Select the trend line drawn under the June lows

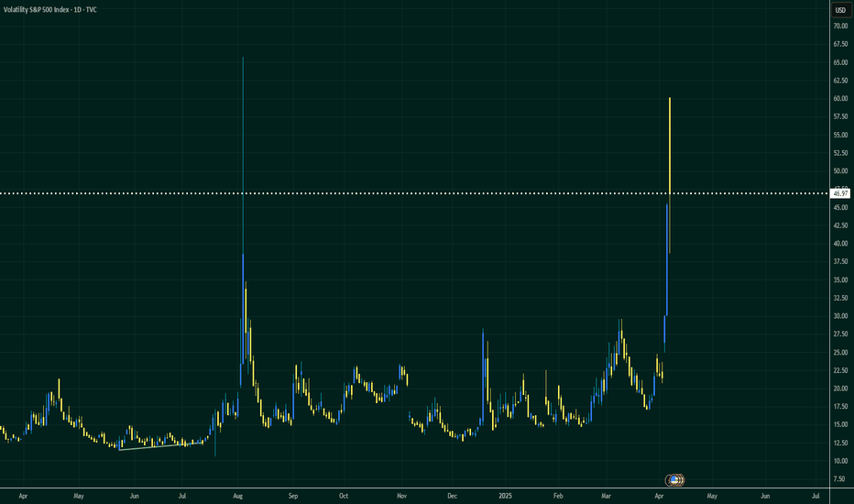tap(161, 446)
